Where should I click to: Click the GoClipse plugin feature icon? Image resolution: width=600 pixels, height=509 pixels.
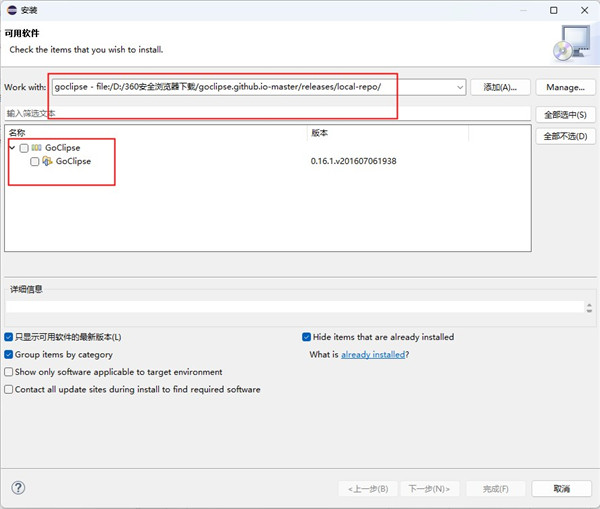click(x=48, y=161)
